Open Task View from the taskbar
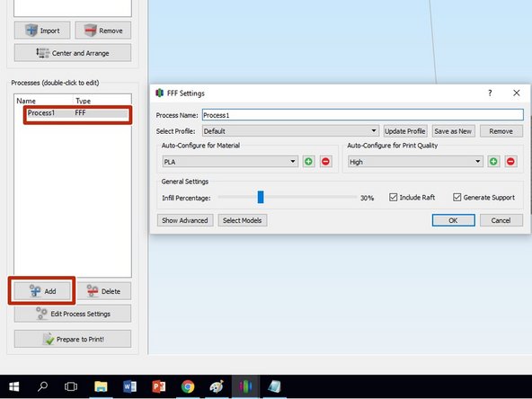 (x=71, y=386)
